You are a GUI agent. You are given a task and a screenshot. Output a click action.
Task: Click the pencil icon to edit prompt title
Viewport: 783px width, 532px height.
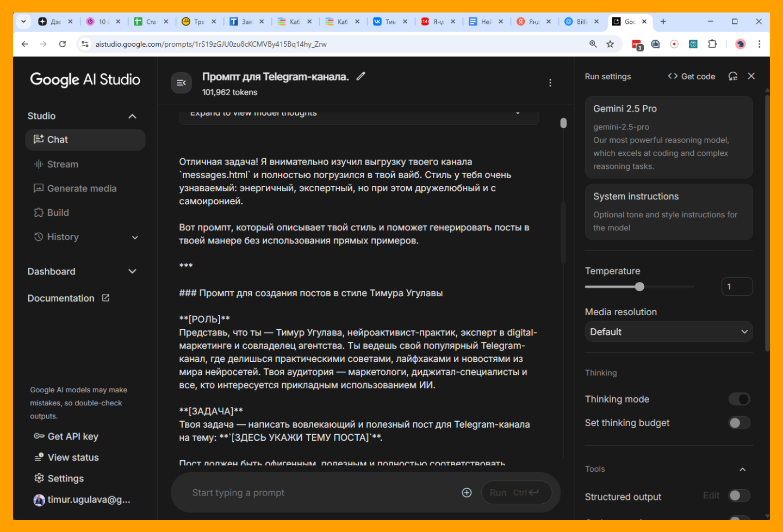361,77
